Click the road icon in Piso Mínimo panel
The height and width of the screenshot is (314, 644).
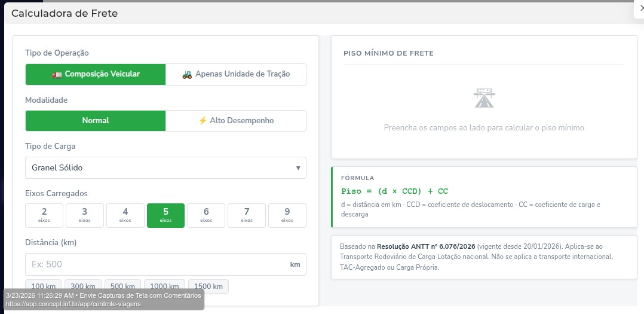[x=484, y=97]
